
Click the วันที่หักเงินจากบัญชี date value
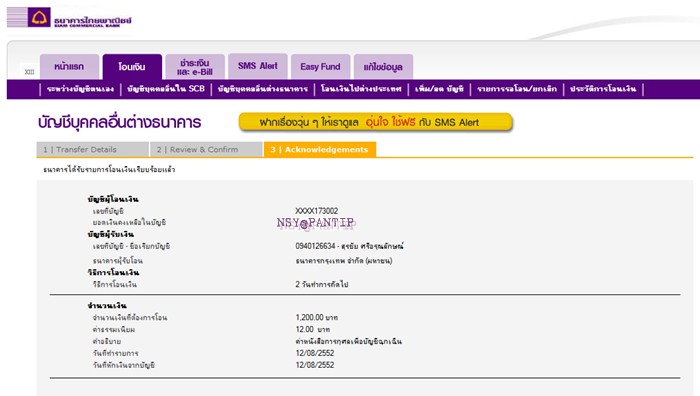pyautogui.click(x=315, y=365)
